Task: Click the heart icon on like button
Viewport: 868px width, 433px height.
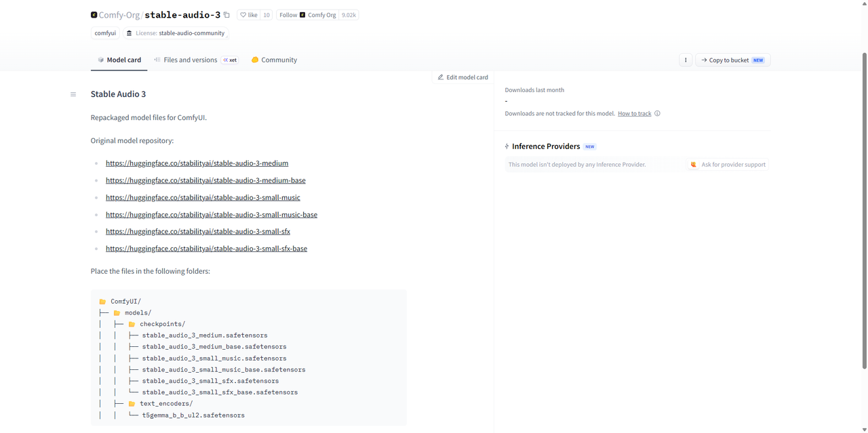Action: pos(243,15)
